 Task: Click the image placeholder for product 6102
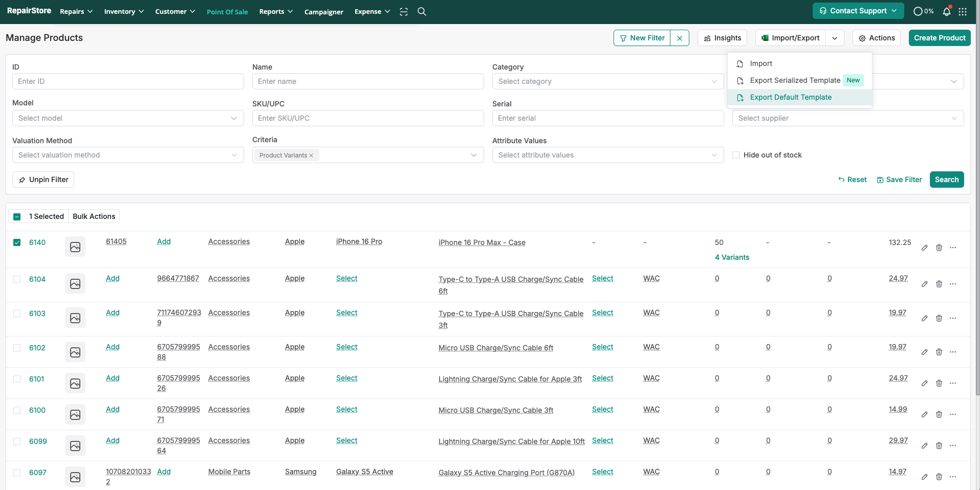(x=75, y=352)
